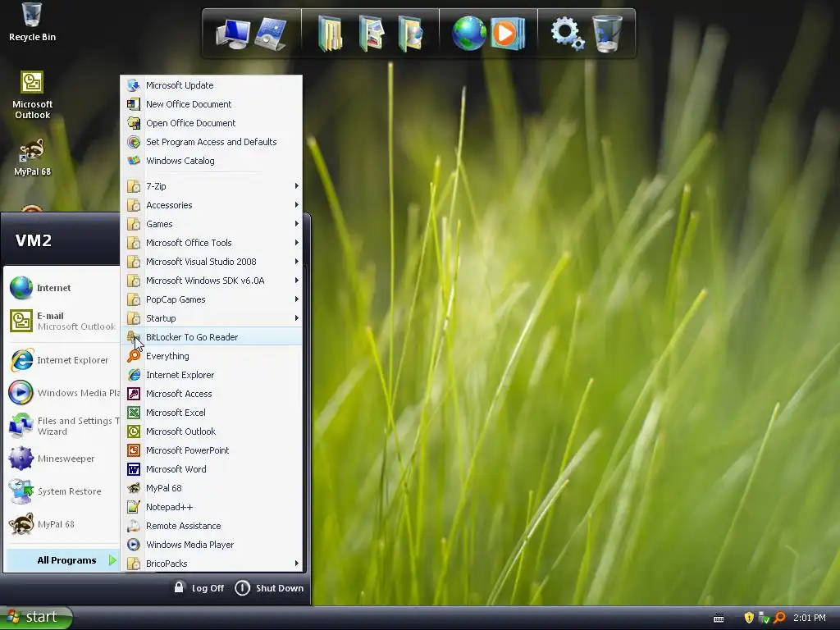Launch BitLocker To Go Reader

(x=212, y=337)
